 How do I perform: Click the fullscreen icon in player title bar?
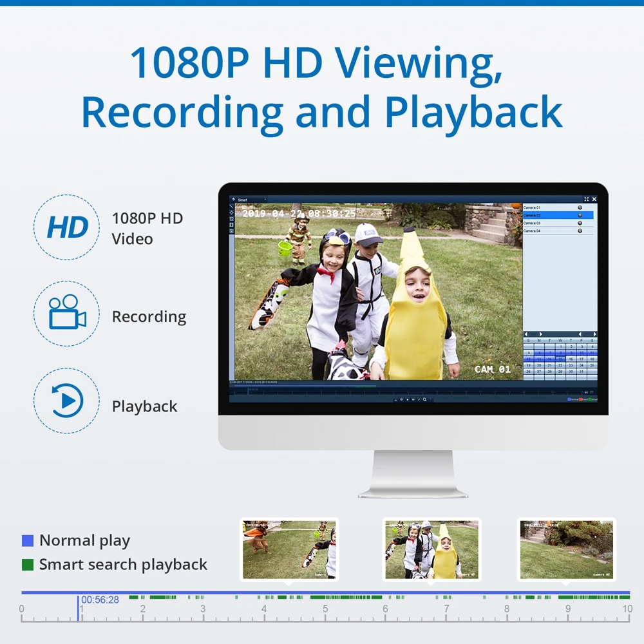point(587,199)
